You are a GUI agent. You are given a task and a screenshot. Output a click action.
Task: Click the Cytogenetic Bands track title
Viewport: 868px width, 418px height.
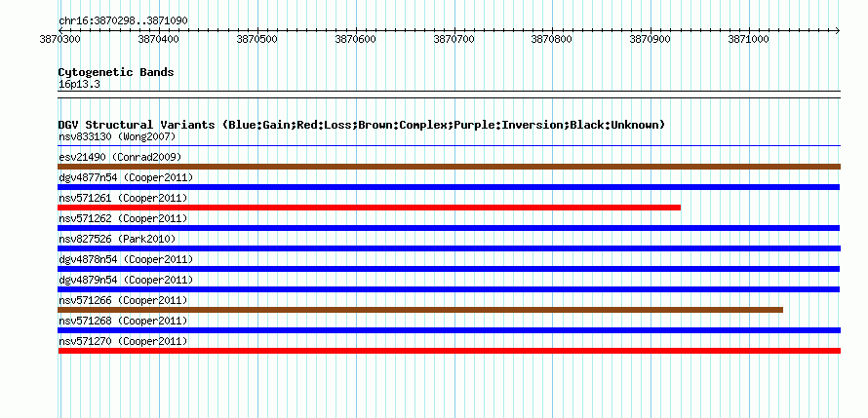click(116, 72)
